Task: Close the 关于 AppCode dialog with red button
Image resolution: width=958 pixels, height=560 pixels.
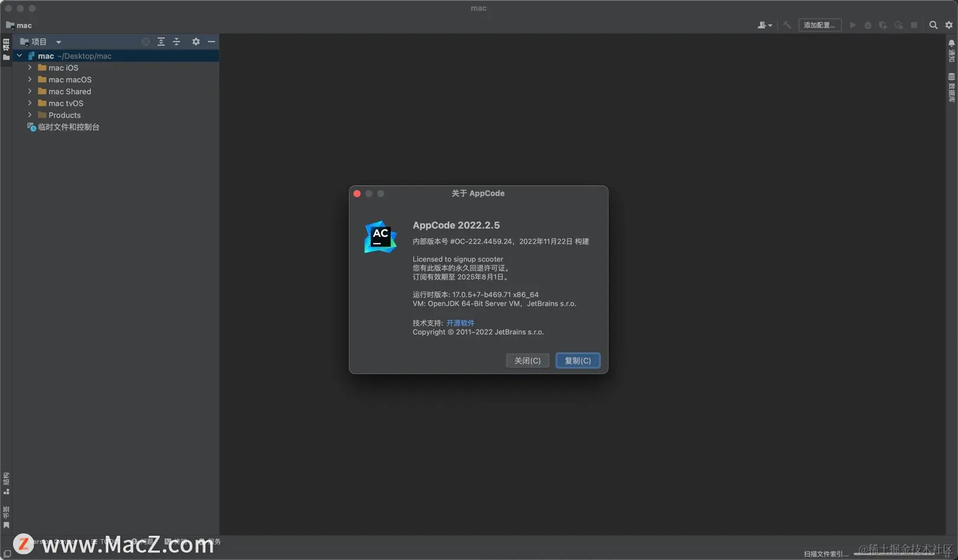Action: 357,194
